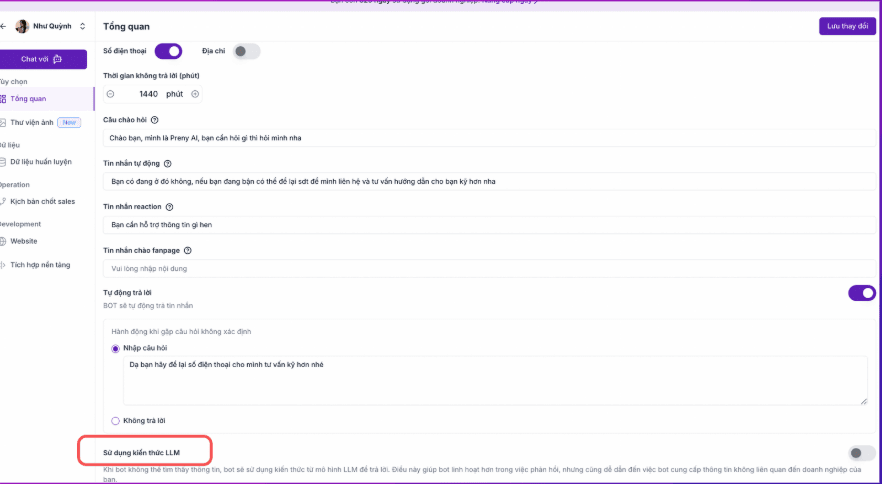Open Kịch bản chốt sales menu item
882x484 pixels.
pos(42,201)
